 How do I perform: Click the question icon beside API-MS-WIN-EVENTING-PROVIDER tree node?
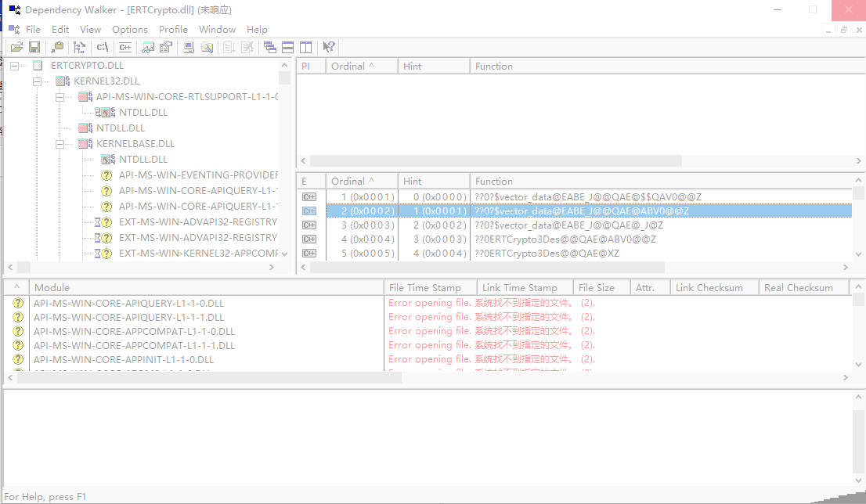pos(106,175)
